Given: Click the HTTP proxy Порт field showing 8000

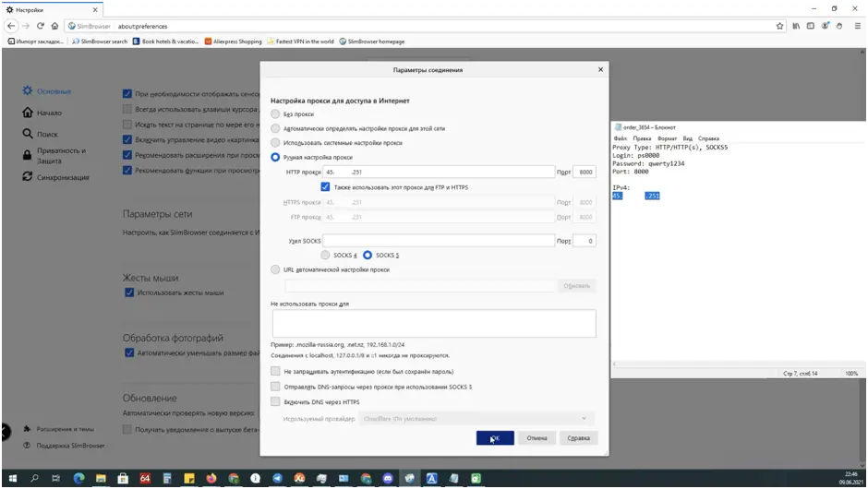Looking at the screenshot, I should (585, 172).
